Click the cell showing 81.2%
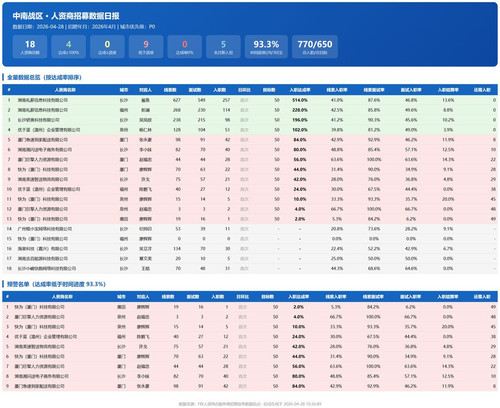The width and height of the screenshot is (500, 408). pyautogui.click(x=374, y=130)
